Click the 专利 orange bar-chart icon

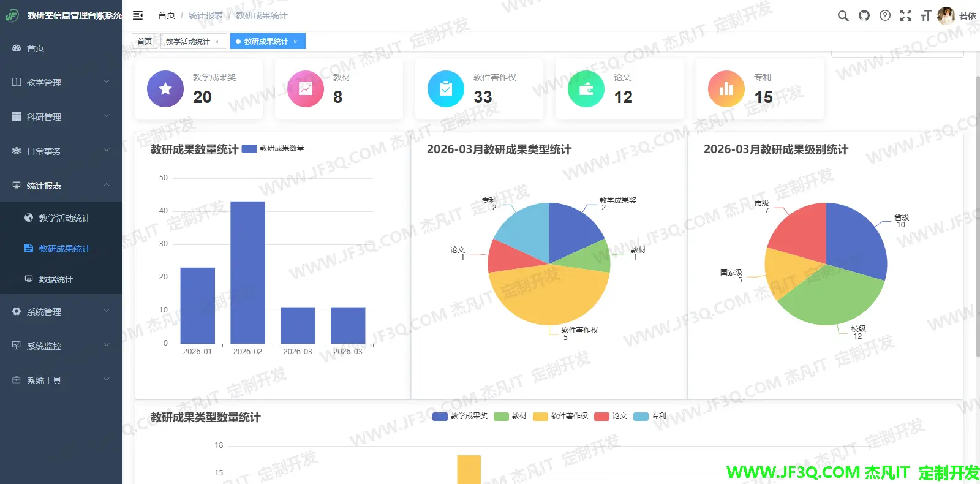coord(726,89)
